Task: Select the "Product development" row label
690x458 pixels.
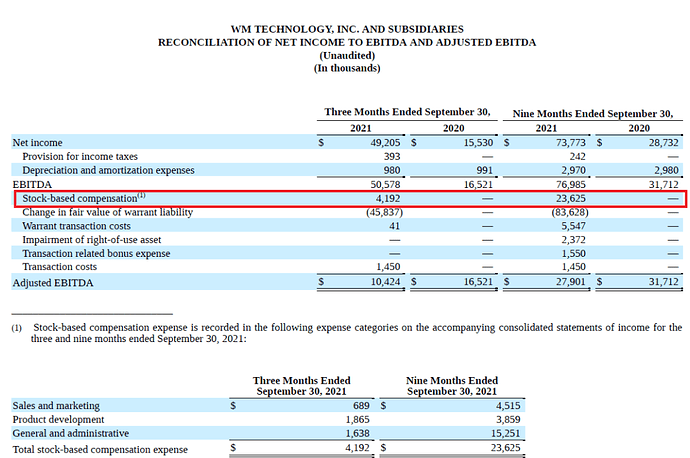Action: tap(58, 419)
